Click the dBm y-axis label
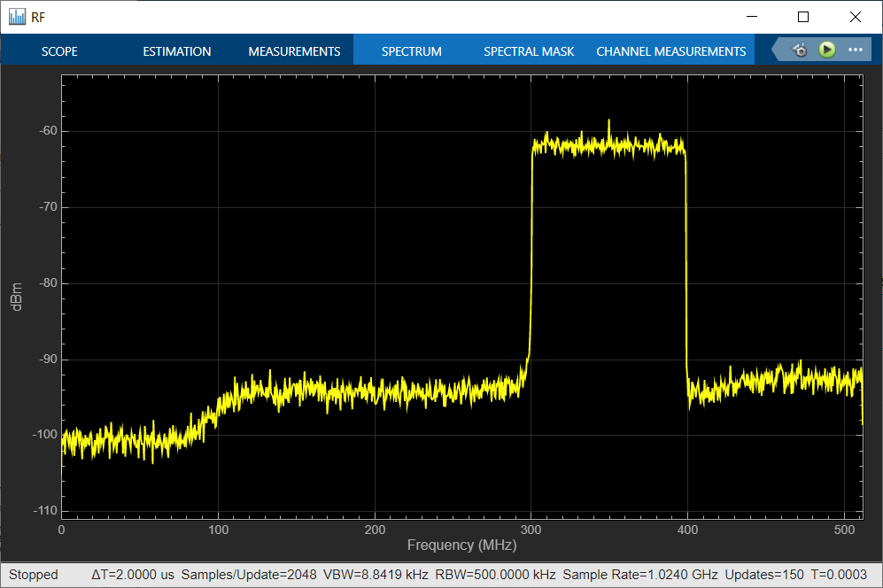This screenshot has height=588, width=883. (x=17, y=295)
